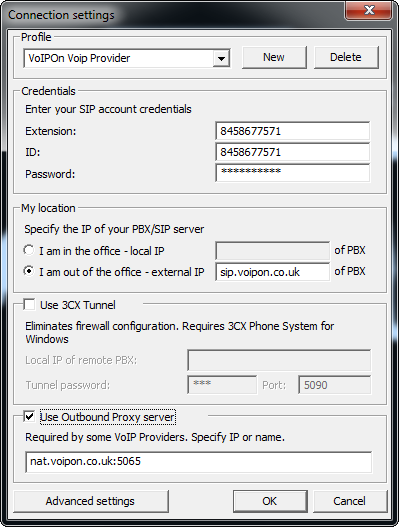Click into the ID field
The image size is (399, 527).
click(292, 152)
